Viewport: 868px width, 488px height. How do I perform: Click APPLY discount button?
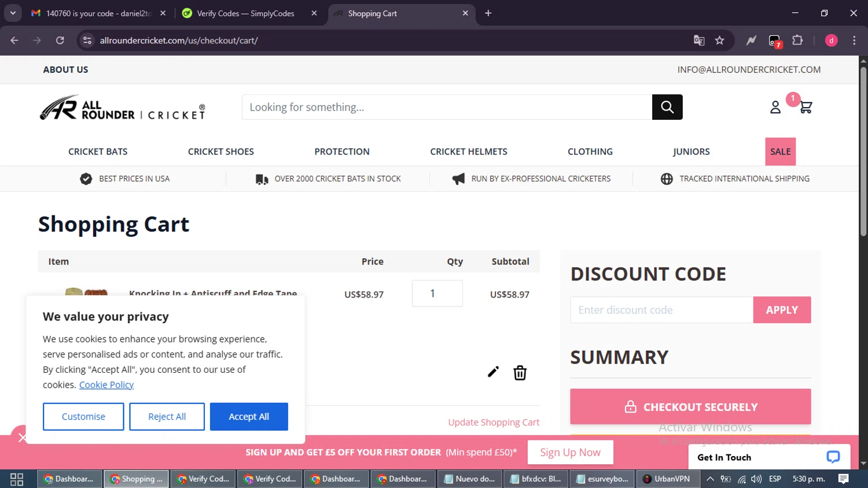coord(782,310)
